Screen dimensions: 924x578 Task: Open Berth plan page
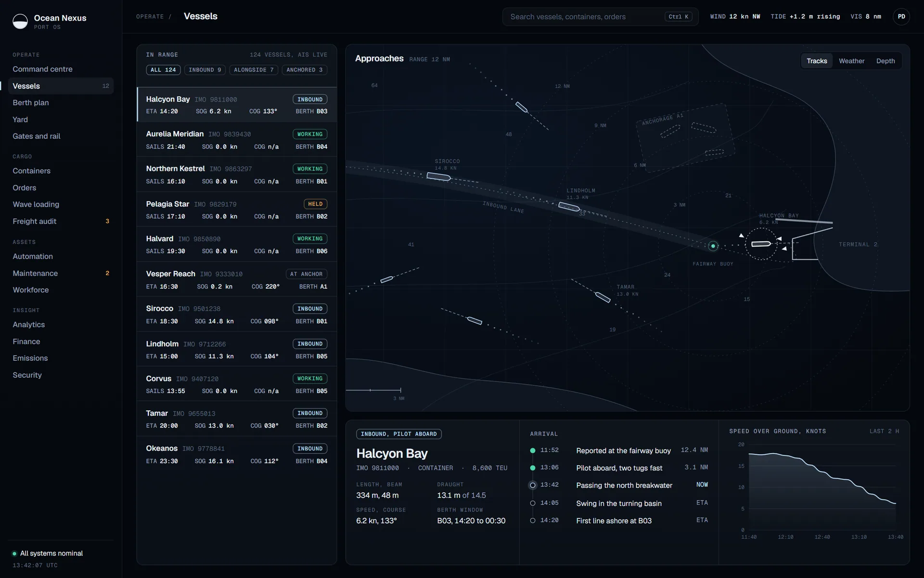61,103
